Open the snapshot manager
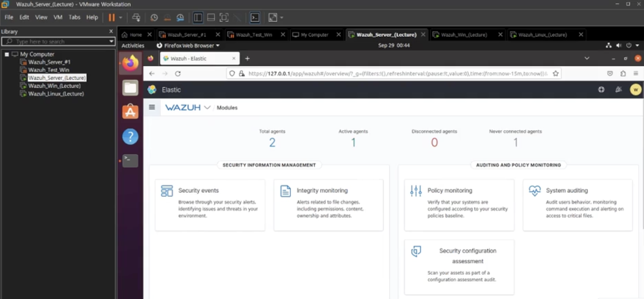This screenshot has height=299, width=644. pos(180,17)
